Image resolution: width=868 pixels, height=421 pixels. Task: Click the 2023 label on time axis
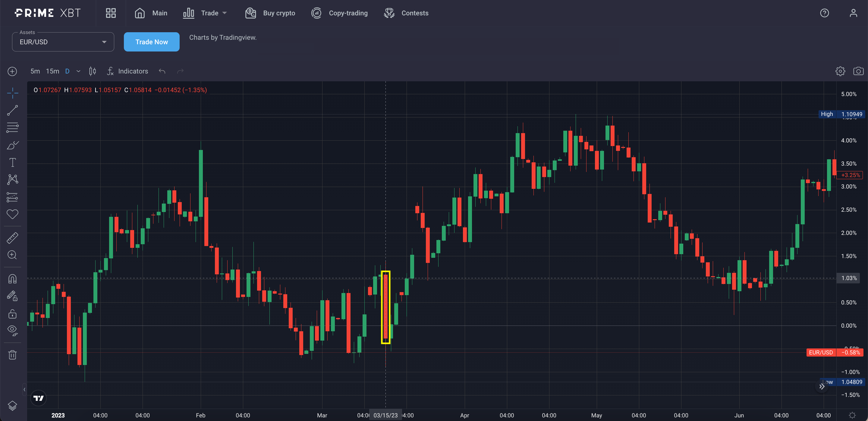[x=58, y=415]
